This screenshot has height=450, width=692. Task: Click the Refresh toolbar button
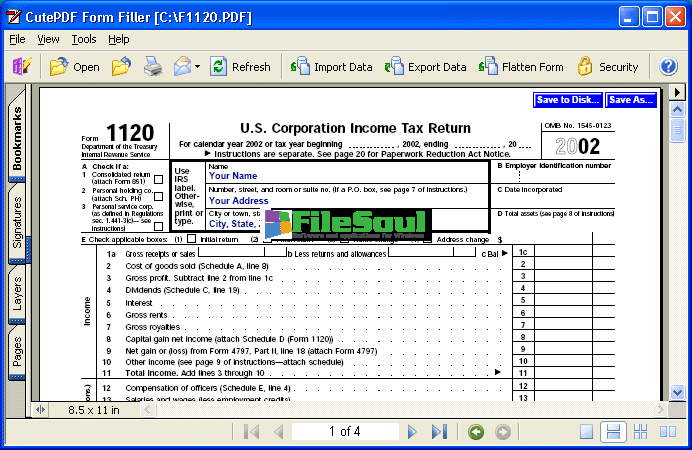(240, 67)
